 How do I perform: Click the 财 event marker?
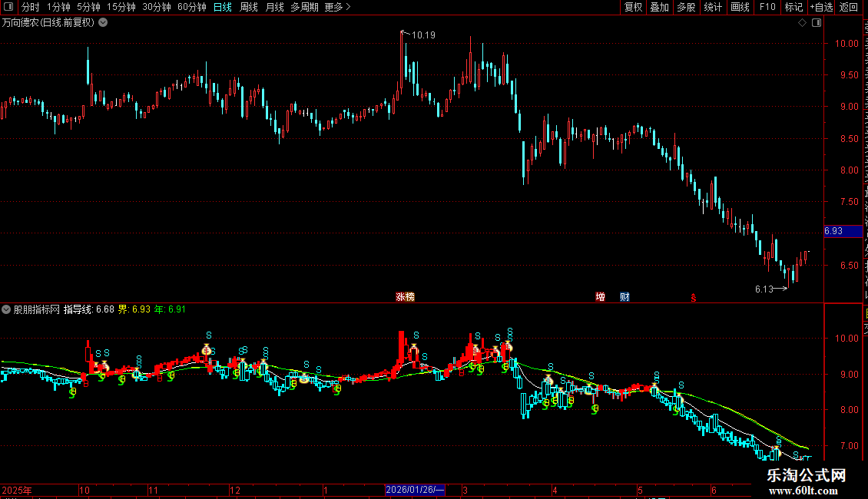(x=624, y=297)
